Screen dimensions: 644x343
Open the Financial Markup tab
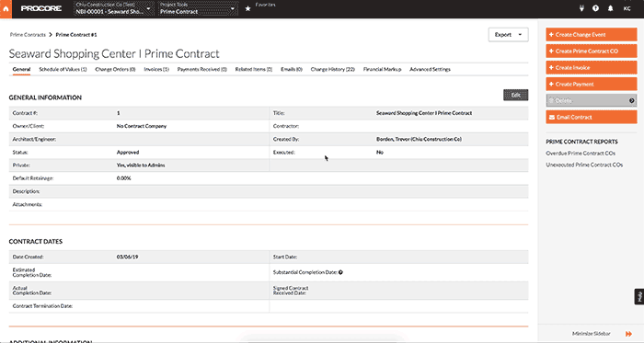[x=383, y=69]
